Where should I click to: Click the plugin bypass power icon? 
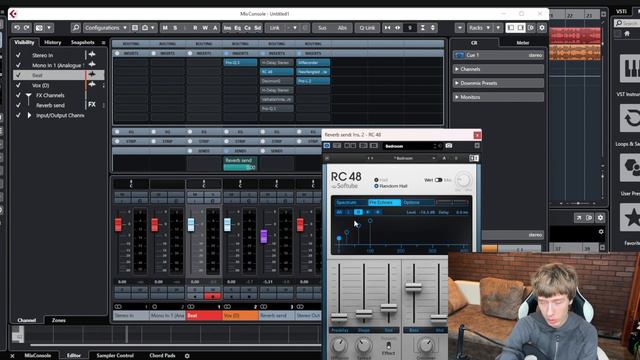327,146
